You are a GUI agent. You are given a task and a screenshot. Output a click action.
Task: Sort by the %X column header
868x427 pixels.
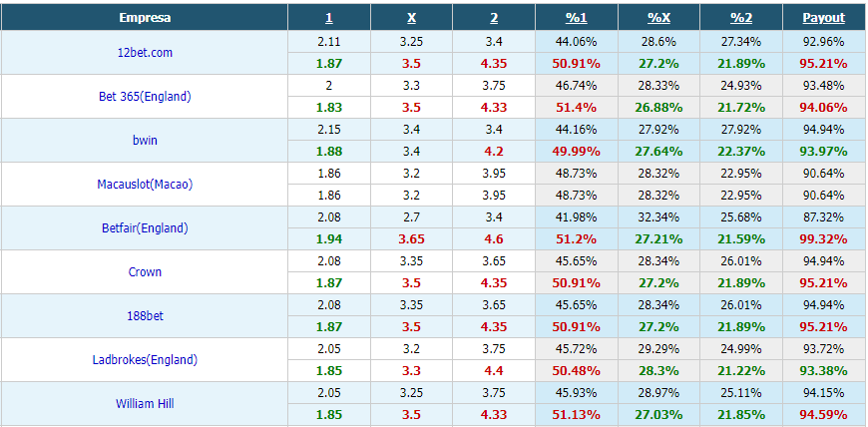pyautogui.click(x=658, y=18)
